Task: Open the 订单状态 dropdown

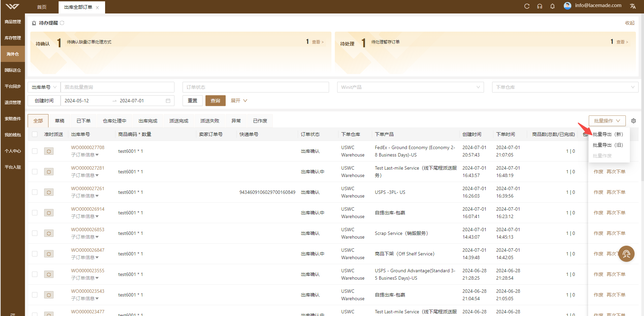Action: [x=256, y=87]
